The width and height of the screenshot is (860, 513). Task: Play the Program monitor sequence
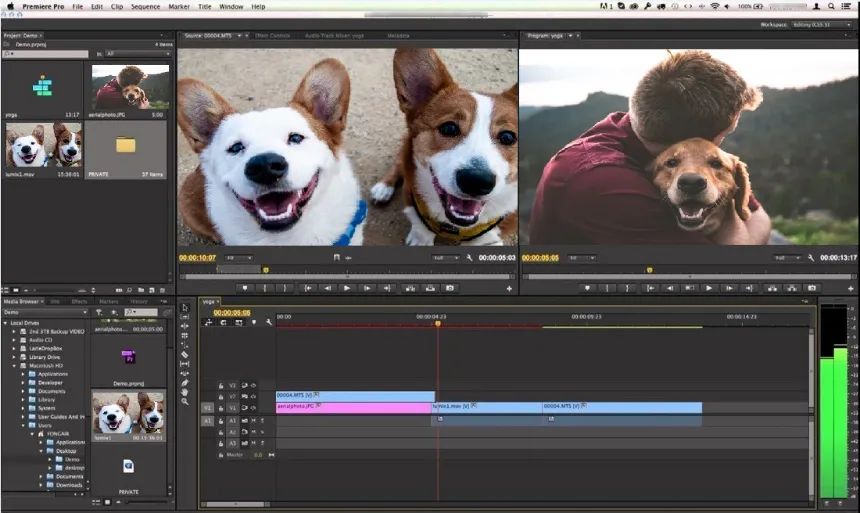point(709,288)
